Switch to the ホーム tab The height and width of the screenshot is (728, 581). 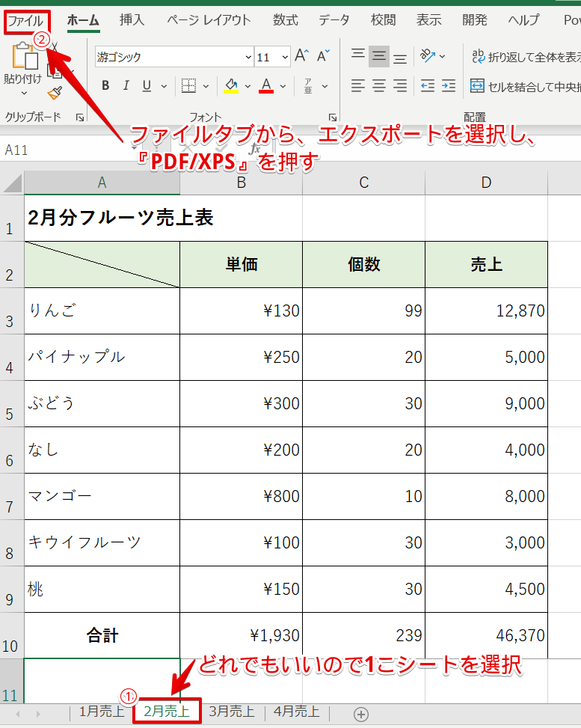pyautogui.click(x=84, y=20)
